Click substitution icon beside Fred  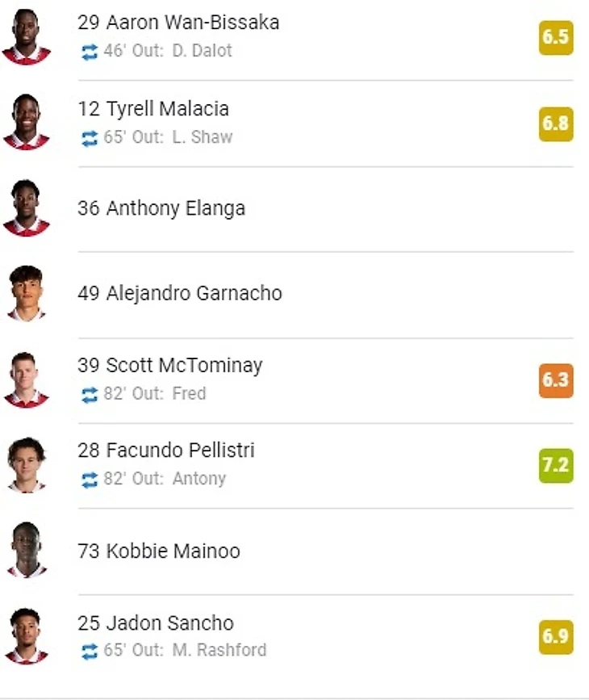[x=89, y=395]
